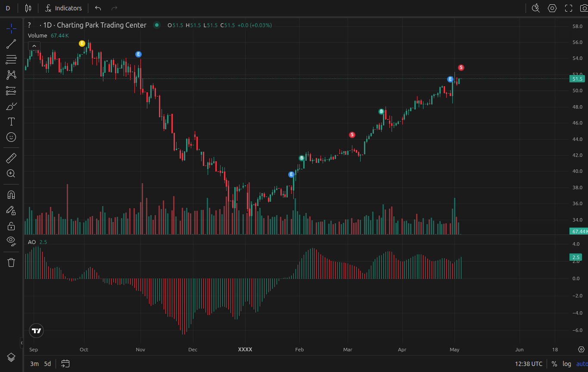
Task: Pick the ruler measure tool
Action: [x=11, y=158]
